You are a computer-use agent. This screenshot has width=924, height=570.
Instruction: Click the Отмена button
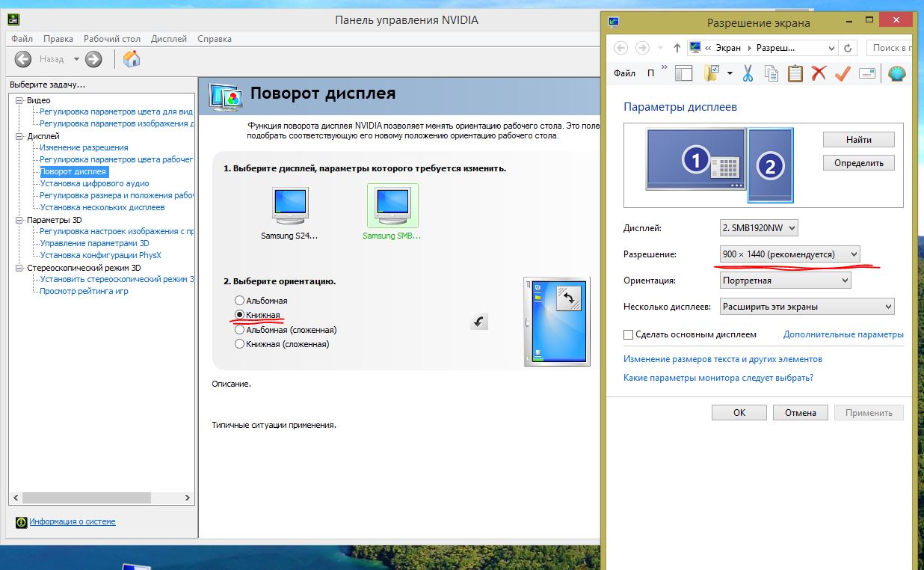click(x=800, y=413)
